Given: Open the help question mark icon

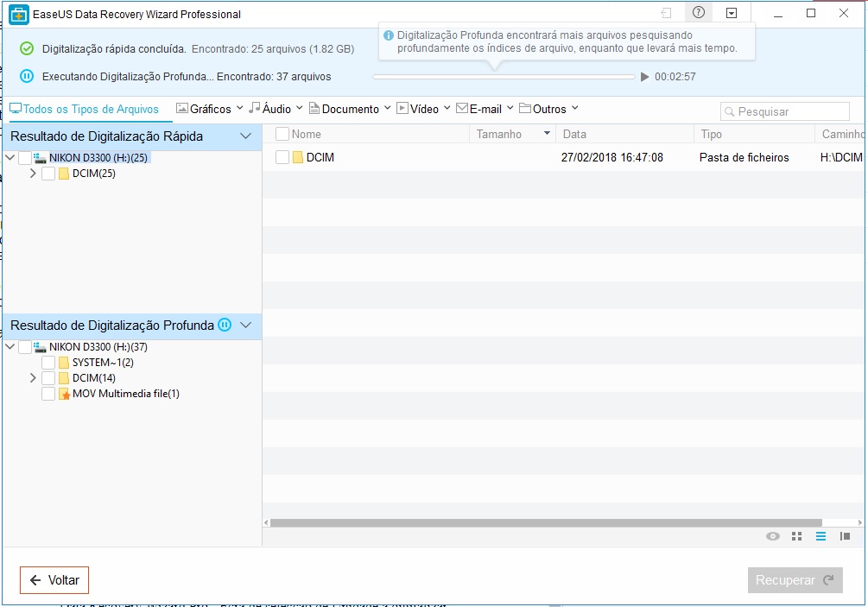Looking at the screenshot, I should pyautogui.click(x=699, y=12).
